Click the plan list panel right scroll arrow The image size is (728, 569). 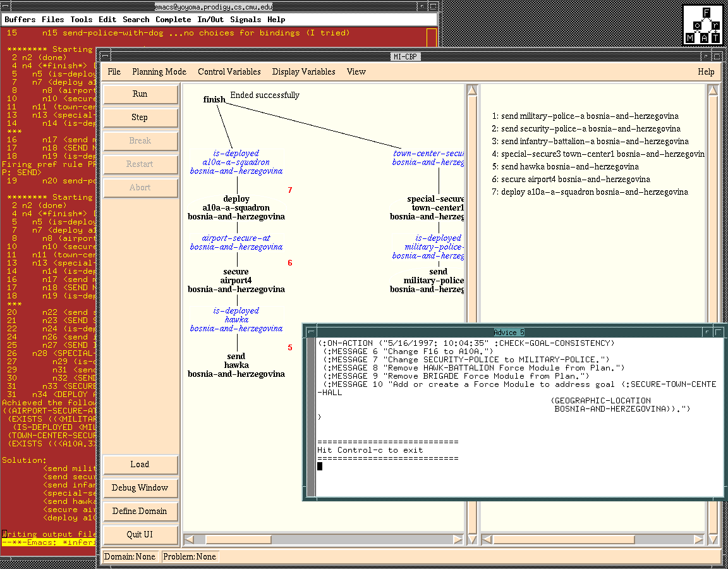coord(698,539)
